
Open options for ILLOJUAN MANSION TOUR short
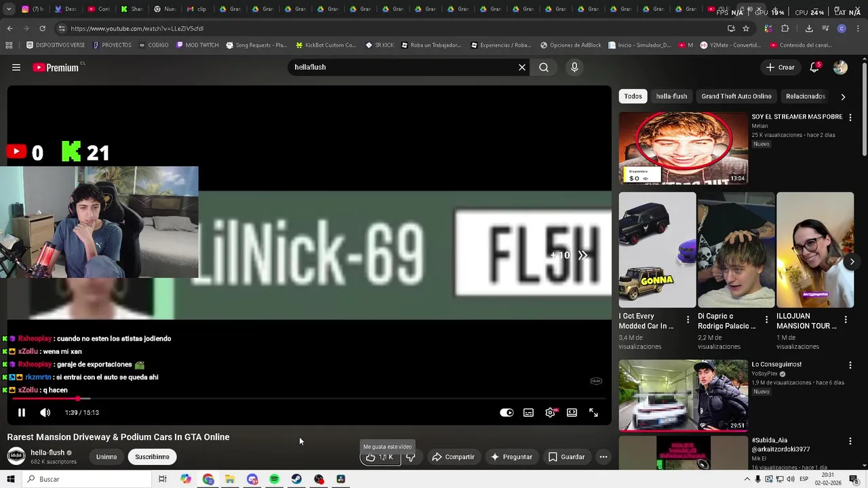point(846,319)
